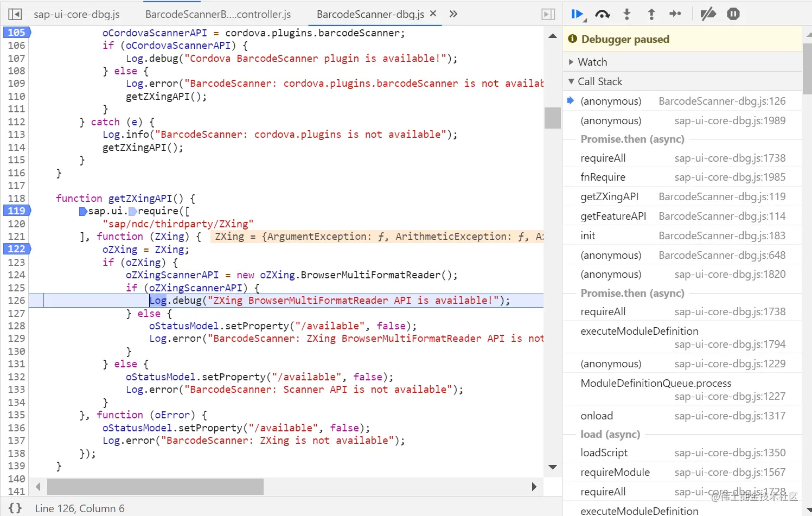Select loadScript call stack frame
This screenshot has height=516, width=812.
[x=682, y=453]
